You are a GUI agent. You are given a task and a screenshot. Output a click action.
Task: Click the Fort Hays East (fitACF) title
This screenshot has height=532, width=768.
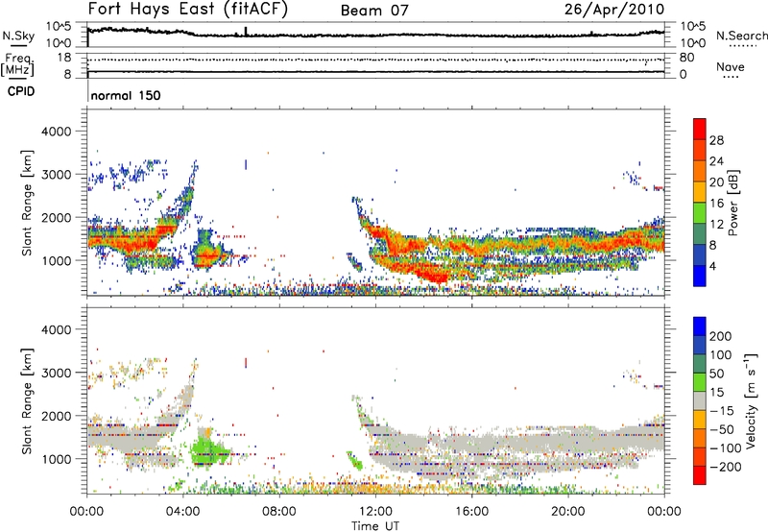tap(188, 9)
